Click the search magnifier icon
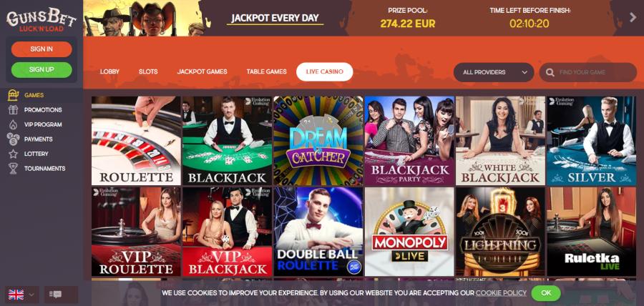 (x=550, y=73)
